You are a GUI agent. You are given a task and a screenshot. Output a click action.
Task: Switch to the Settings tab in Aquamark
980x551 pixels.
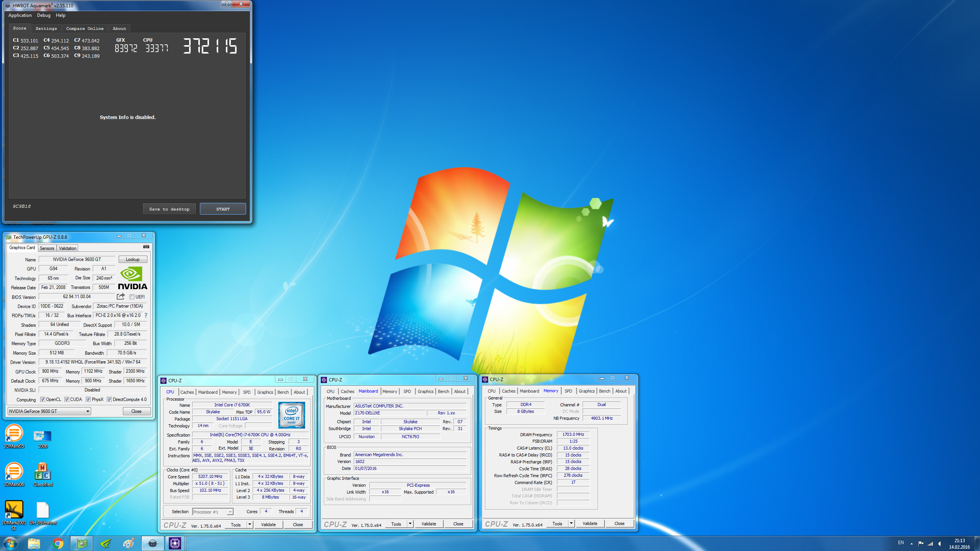pos(46,28)
